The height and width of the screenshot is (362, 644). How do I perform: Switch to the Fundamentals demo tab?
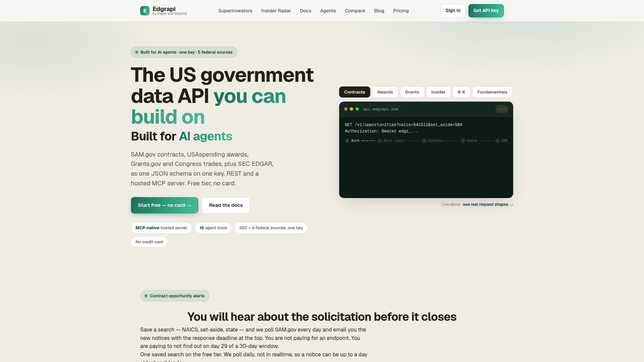tap(492, 92)
